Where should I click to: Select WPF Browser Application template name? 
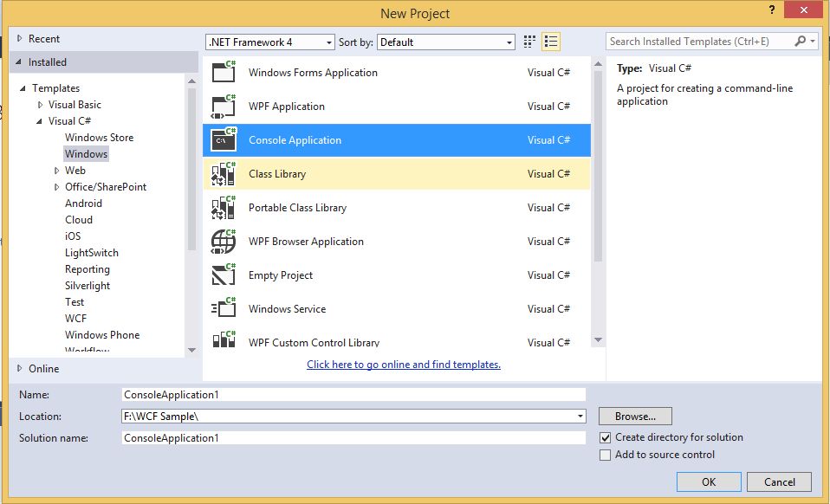pos(306,242)
